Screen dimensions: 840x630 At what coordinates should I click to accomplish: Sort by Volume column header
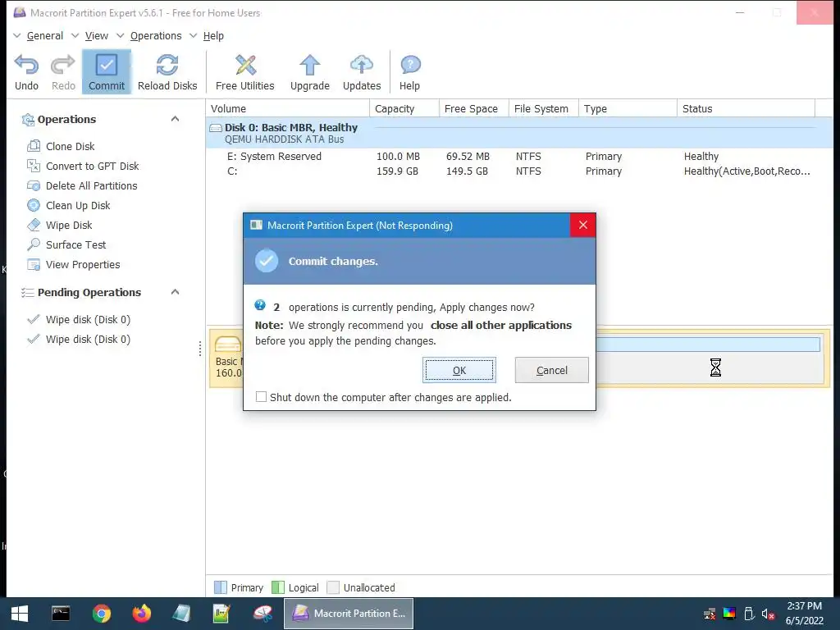click(x=288, y=108)
